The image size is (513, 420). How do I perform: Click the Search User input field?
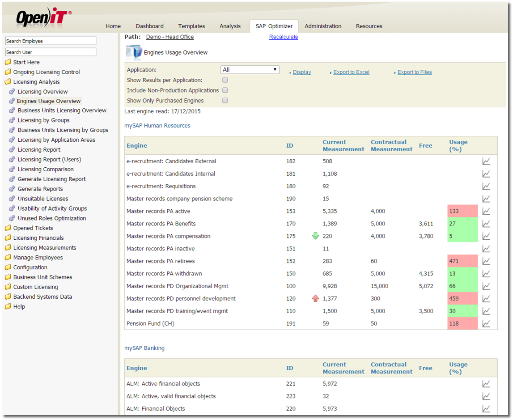[51, 52]
